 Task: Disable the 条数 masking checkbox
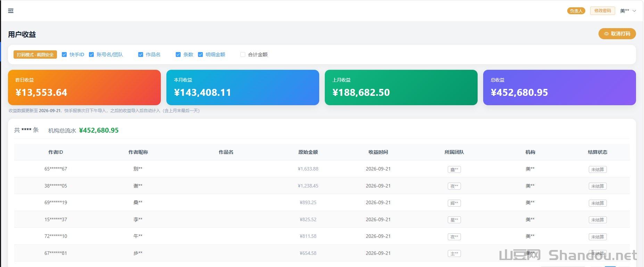click(178, 55)
